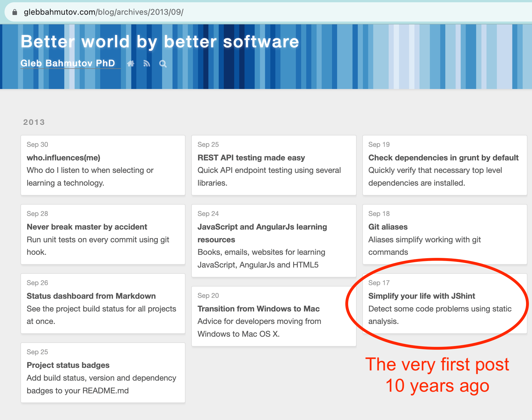Open the blog home icon

pos(131,63)
